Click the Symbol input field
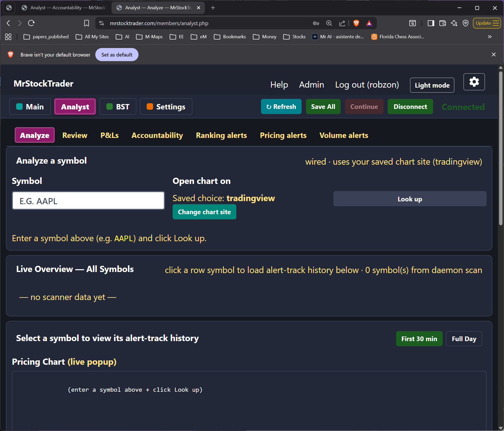Viewport: 504px width, 431px height. click(x=88, y=201)
